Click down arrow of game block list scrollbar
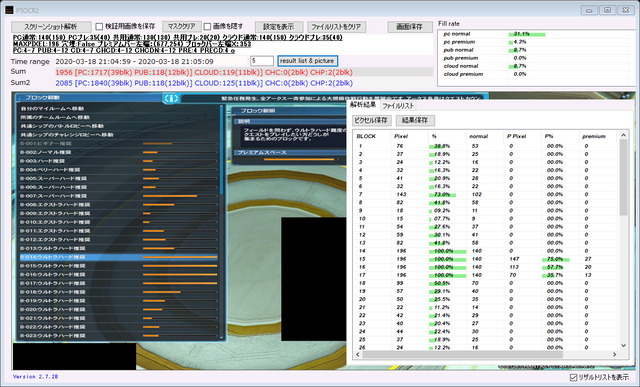Viewport: 640px width, 387px height. pos(222,337)
